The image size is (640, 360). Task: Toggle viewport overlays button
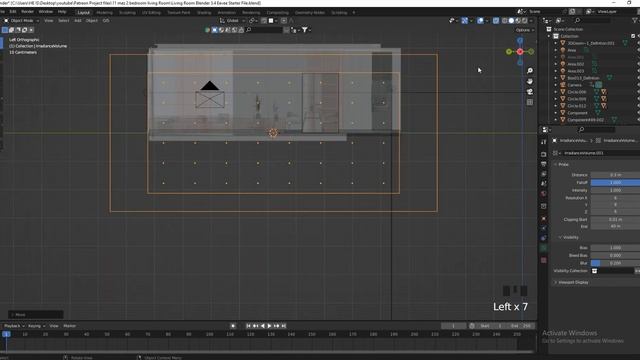pos(480,20)
